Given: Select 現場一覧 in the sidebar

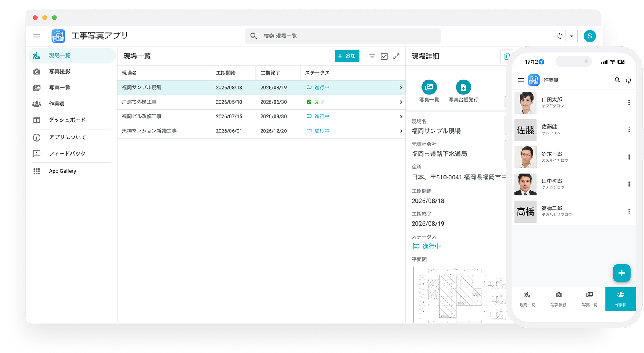Looking at the screenshot, I should (x=72, y=56).
